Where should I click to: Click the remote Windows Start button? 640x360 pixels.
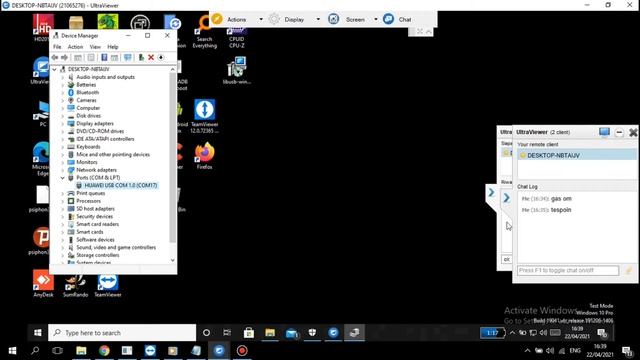38,333
